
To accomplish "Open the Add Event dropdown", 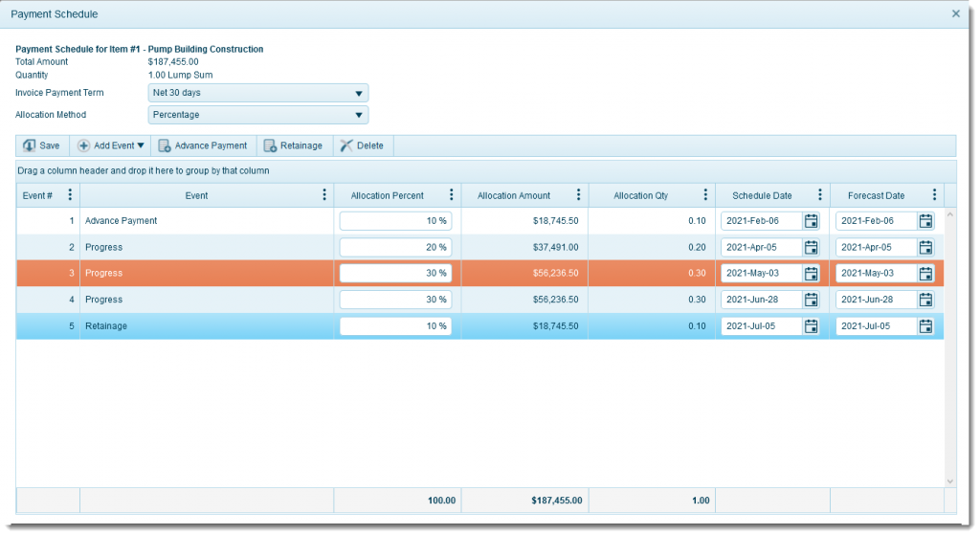I will point(111,145).
